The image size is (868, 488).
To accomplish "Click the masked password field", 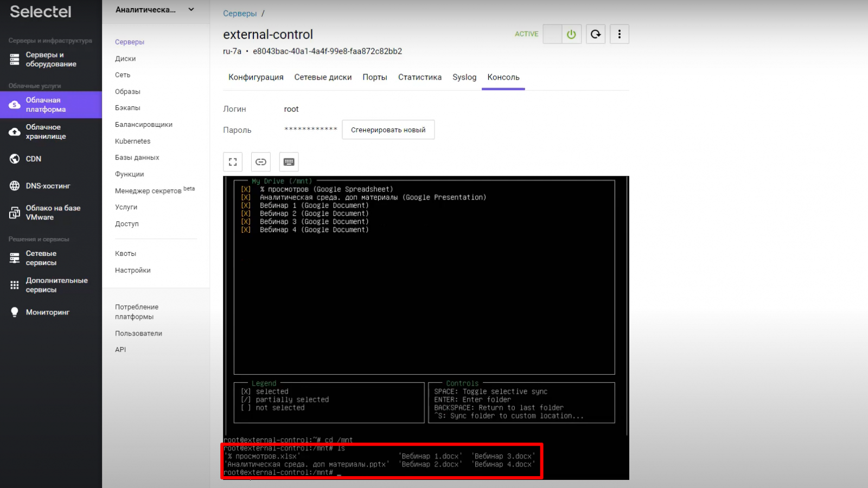I will (x=311, y=130).
